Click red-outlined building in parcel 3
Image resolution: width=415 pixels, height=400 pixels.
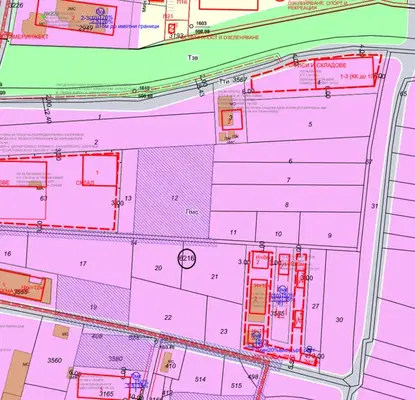tap(232, 119)
